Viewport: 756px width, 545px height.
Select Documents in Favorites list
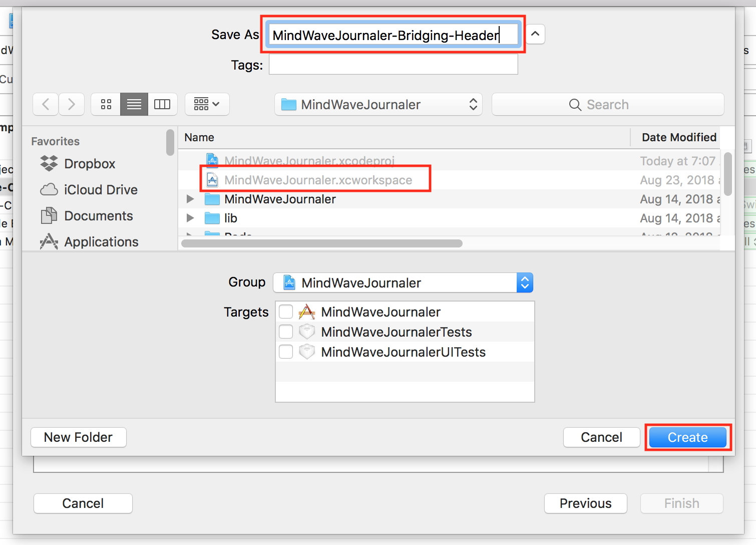pos(98,216)
